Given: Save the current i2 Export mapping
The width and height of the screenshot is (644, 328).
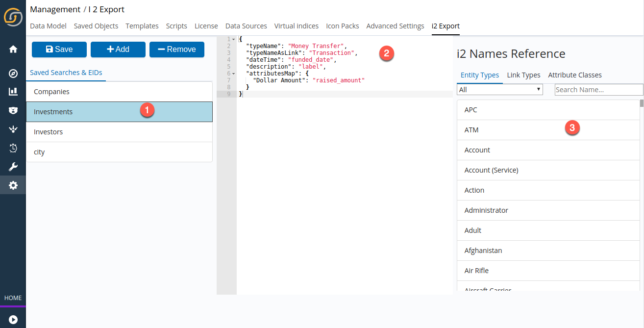Looking at the screenshot, I should pyautogui.click(x=59, y=49).
